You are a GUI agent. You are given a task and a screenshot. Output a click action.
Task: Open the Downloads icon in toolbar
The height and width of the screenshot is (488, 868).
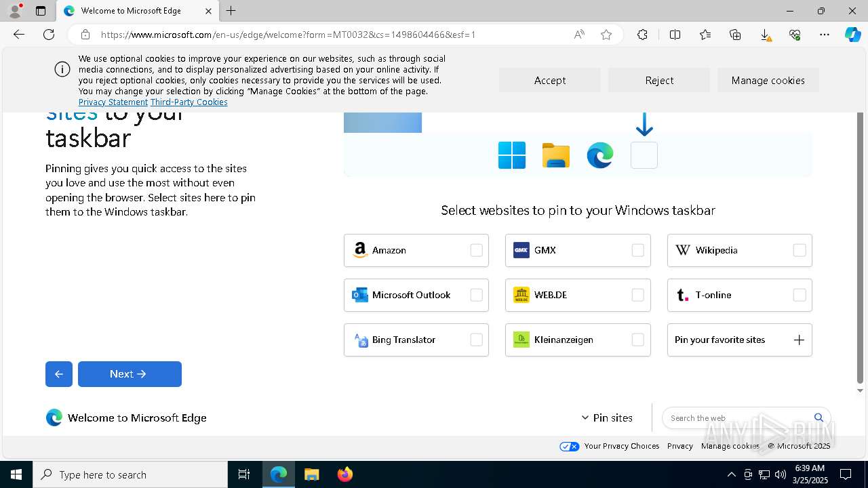[x=765, y=35]
